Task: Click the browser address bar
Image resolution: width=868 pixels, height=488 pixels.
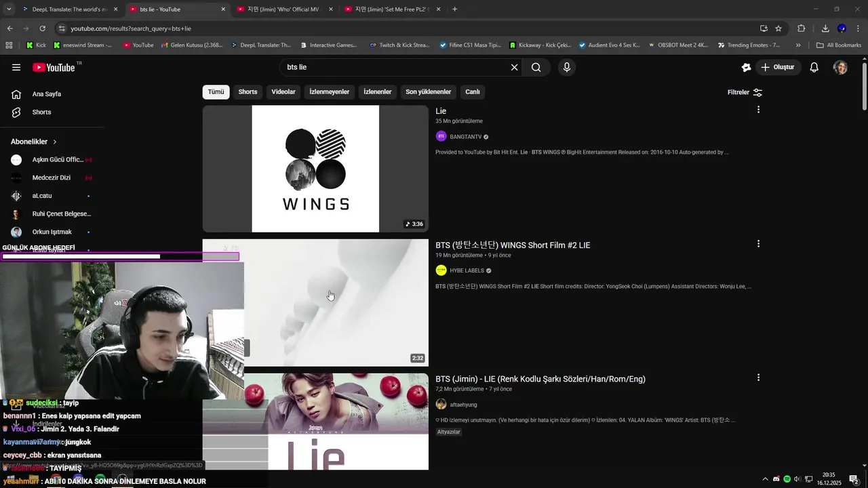Action: 407,28
